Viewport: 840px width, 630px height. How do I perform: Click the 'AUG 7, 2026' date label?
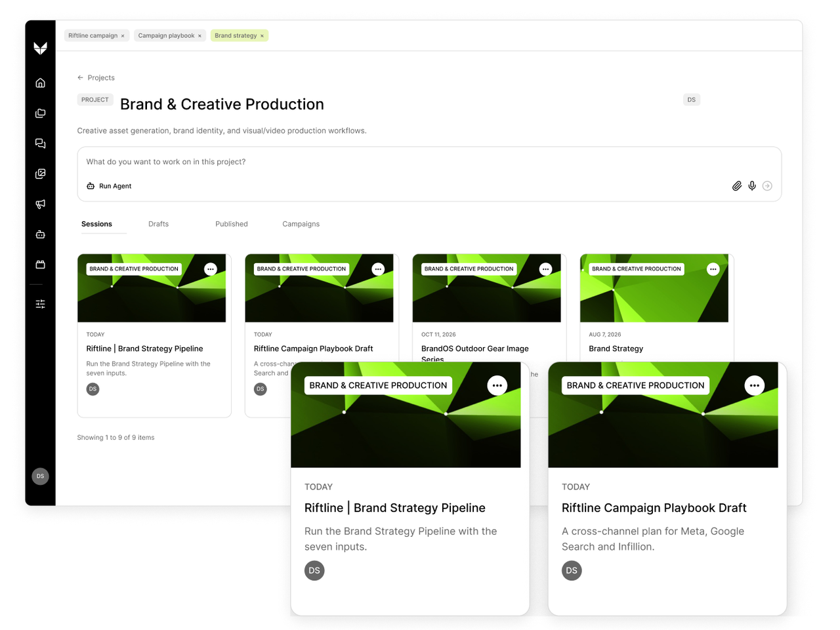[x=604, y=335]
